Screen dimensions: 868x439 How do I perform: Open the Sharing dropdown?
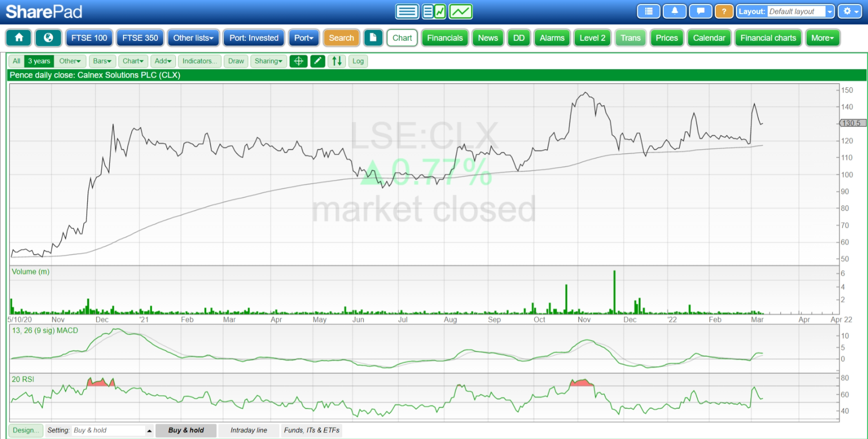pyautogui.click(x=269, y=61)
